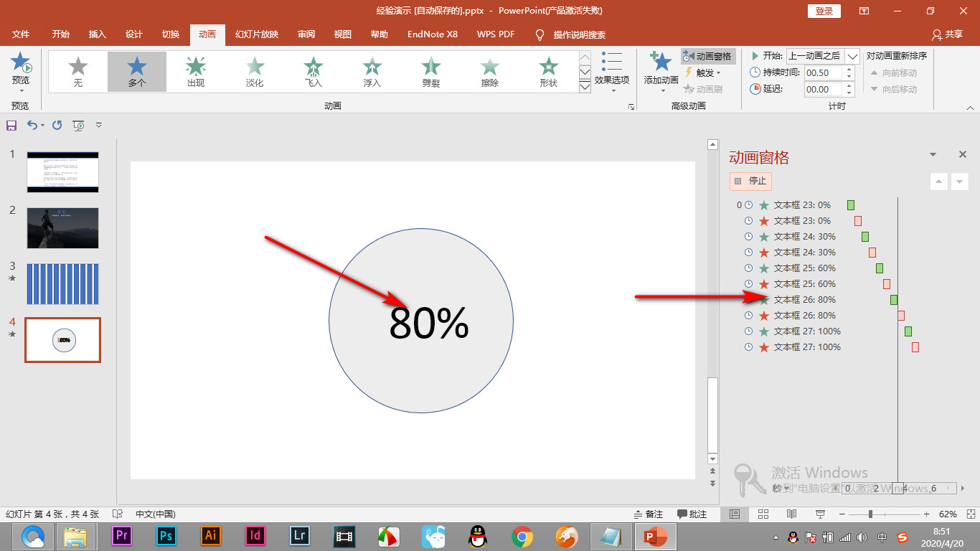Viewport: 980px width, 551px height.
Task: Click the Preview star icon
Action: 21,62
